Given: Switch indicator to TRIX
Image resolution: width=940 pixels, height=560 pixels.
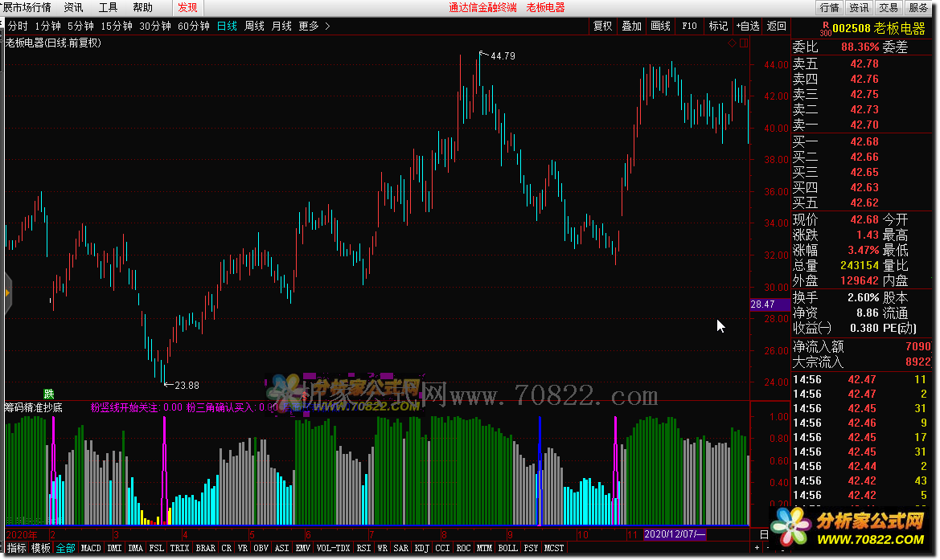Looking at the screenshot, I should coord(179,548).
